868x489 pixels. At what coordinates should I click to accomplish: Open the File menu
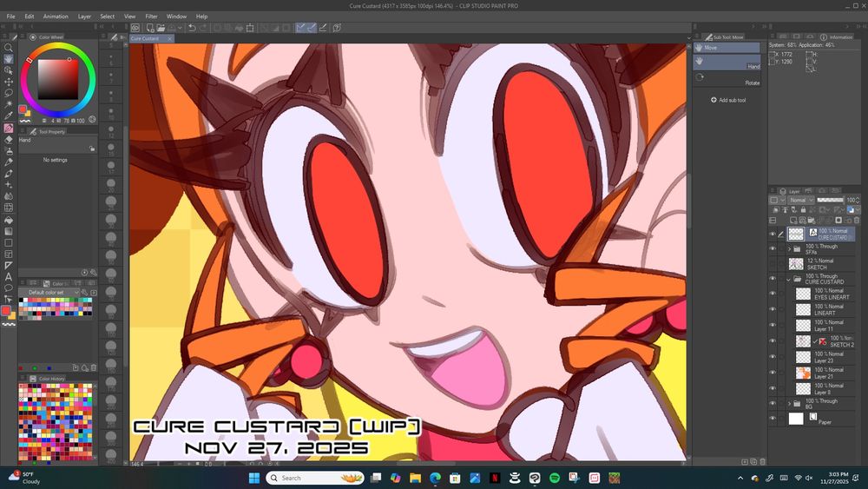[x=10, y=16]
